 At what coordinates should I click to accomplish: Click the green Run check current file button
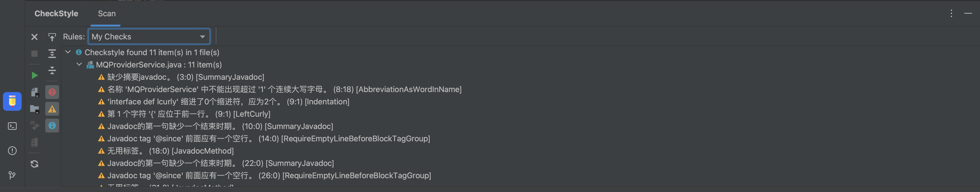pos(34,75)
